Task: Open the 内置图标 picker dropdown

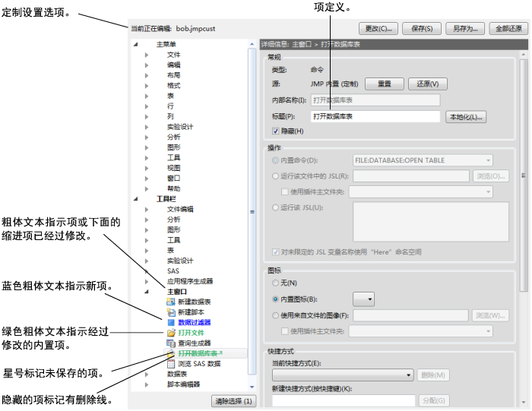Action: (364, 299)
